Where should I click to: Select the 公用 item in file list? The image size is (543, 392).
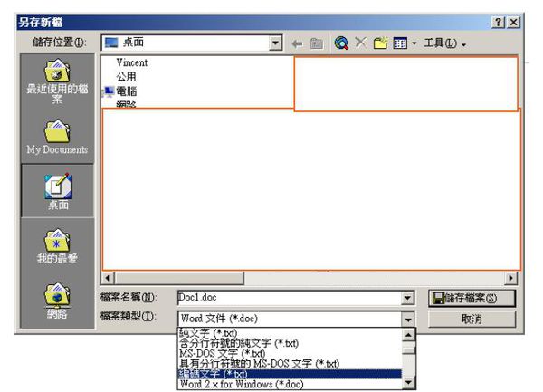tap(126, 77)
